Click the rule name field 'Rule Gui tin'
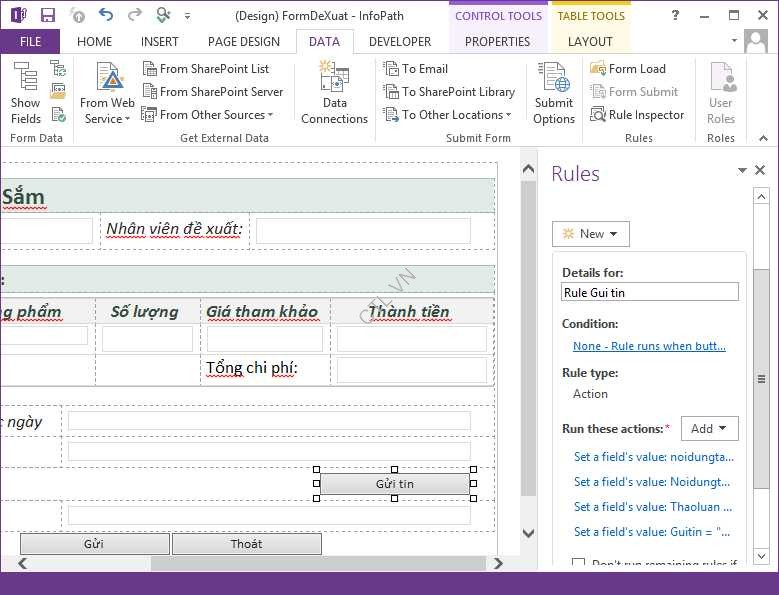The height and width of the screenshot is (595, 779). point(650,292)
